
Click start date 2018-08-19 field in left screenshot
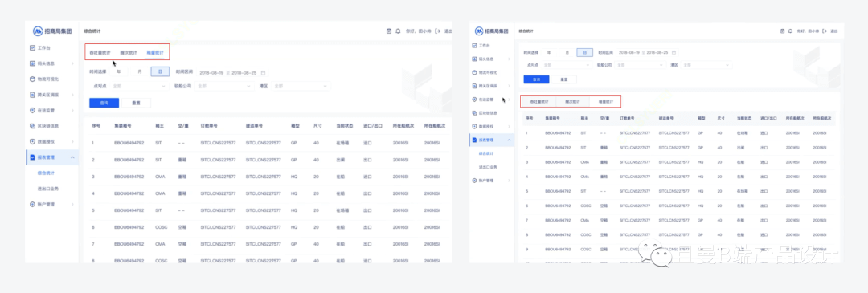(x=211, y=72)
